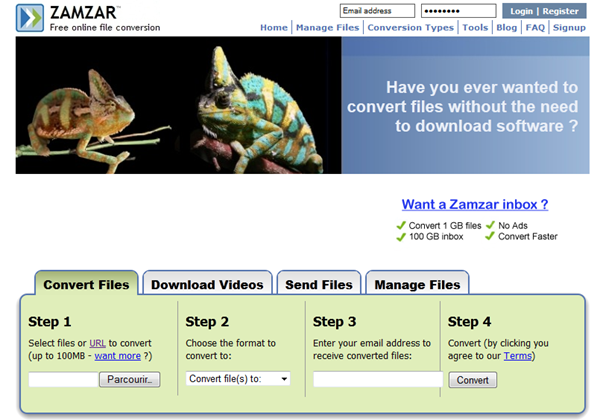
Task: Click the 'No Ads' feature text
Action: [x=513, y=226]
